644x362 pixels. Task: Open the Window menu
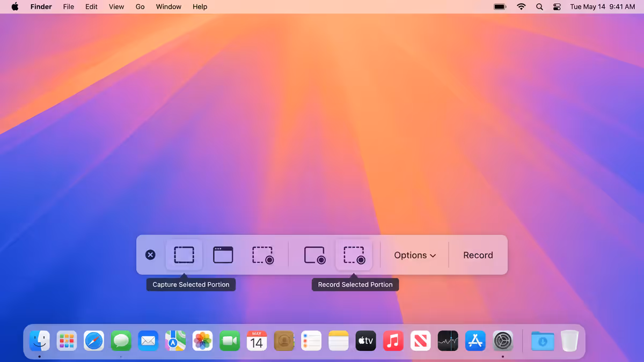point(169,6)
